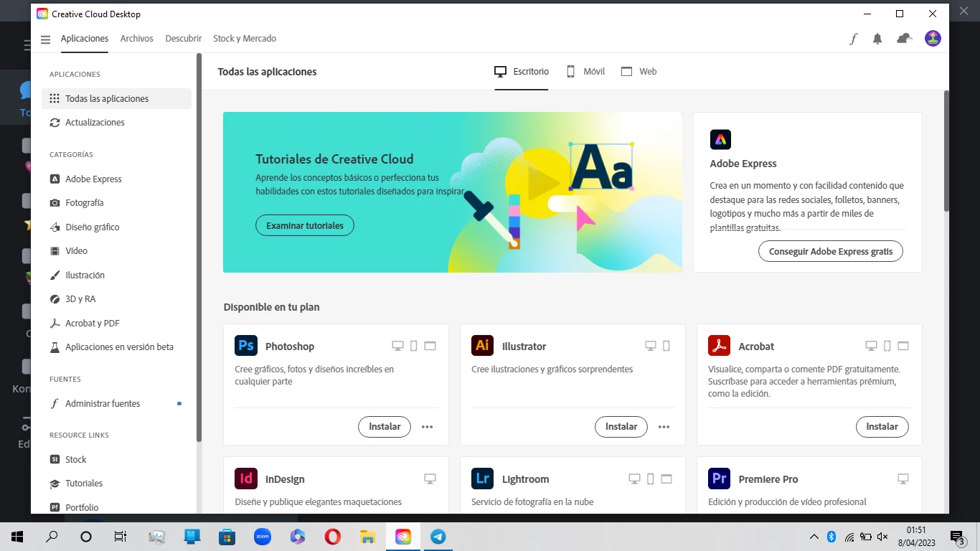Click the Illustrator app icon
This screenshot has width=980, height=551.
tap(482, 346)
